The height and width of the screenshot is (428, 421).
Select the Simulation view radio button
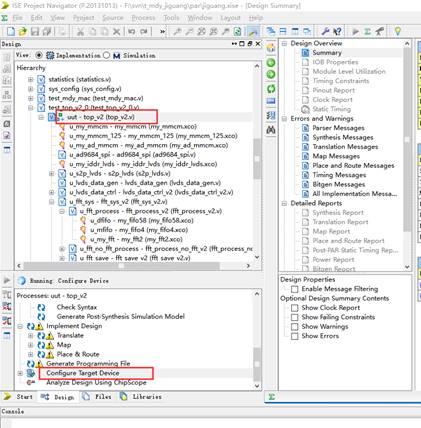(x=106, y=55)
